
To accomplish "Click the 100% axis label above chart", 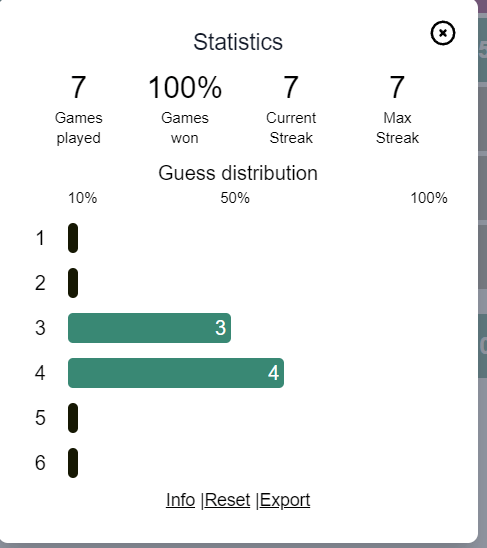I will tap(429, 198).
